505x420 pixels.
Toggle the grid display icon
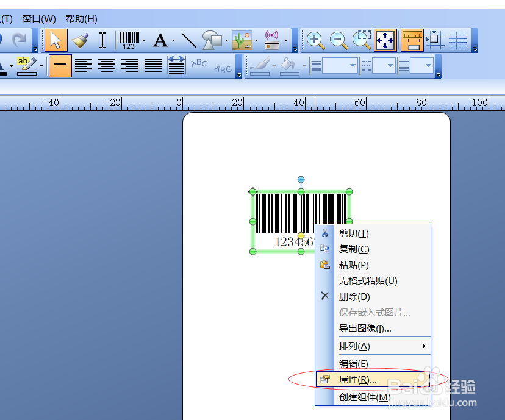[458, 41]
